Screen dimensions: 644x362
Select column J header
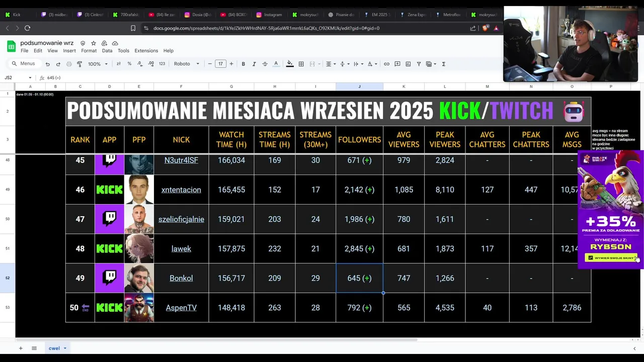point(359,86)
